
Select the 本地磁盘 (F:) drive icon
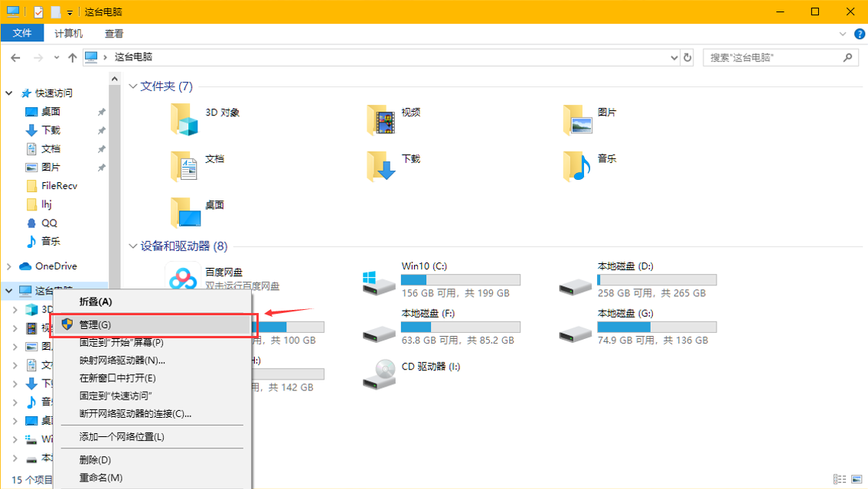tap(379, 333)
